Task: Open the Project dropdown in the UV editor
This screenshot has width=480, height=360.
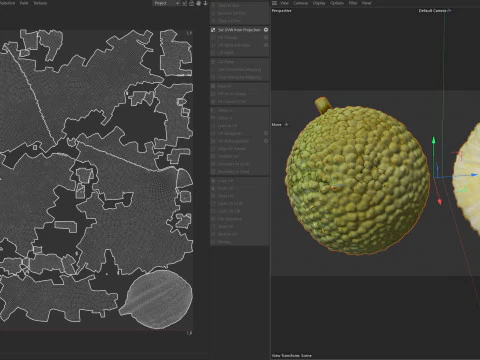Action: (x=166, y=3)
